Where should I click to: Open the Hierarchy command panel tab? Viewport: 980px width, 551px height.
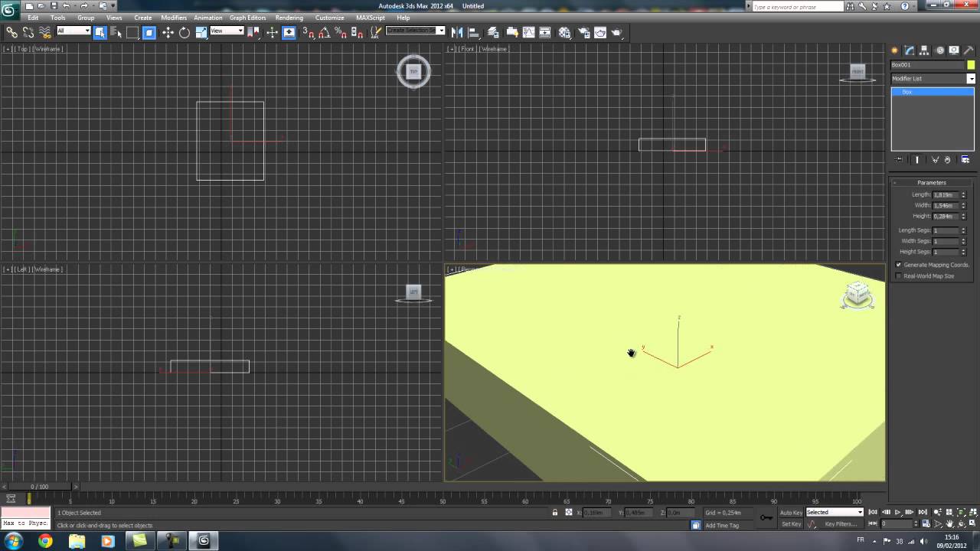pyautogui.click(x=925, y=51)
